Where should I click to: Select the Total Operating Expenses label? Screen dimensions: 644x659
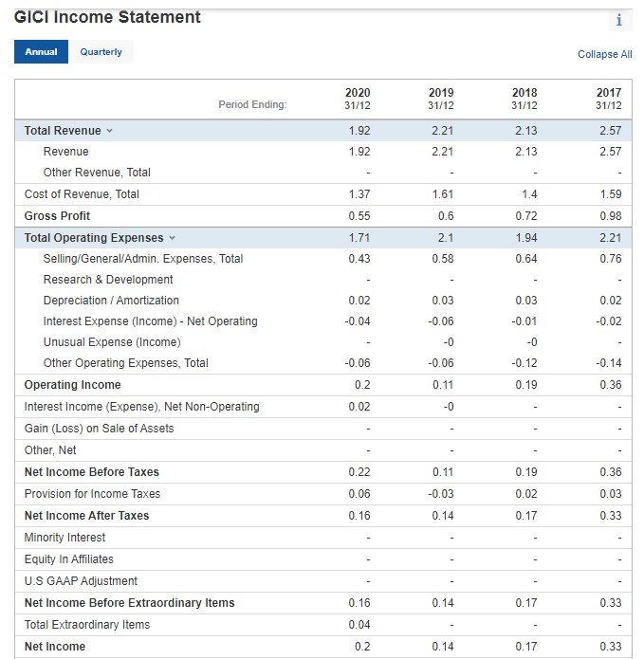[94, 238]
